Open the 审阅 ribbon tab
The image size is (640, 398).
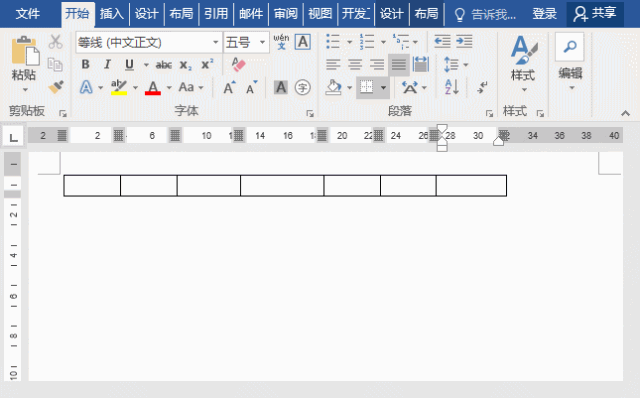285,13
